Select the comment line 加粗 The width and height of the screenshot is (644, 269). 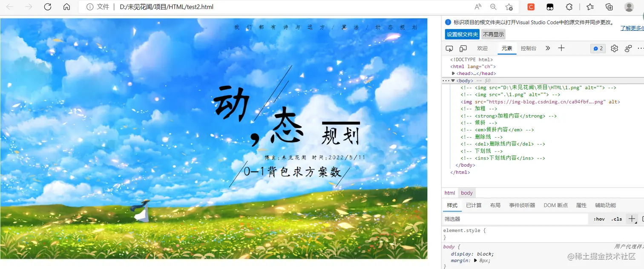pos(479,109)
